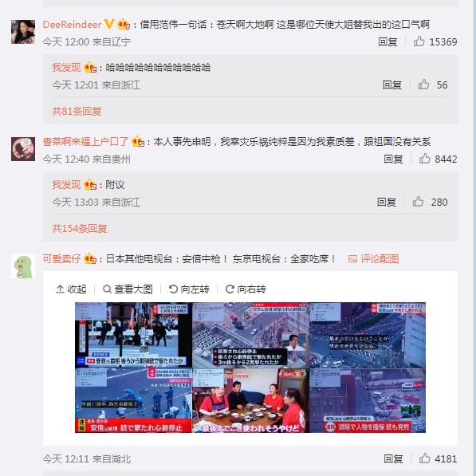Screen dimensions: 476x476
Task: Reply to the comment posted at 12:40
Action: (393, 159)
